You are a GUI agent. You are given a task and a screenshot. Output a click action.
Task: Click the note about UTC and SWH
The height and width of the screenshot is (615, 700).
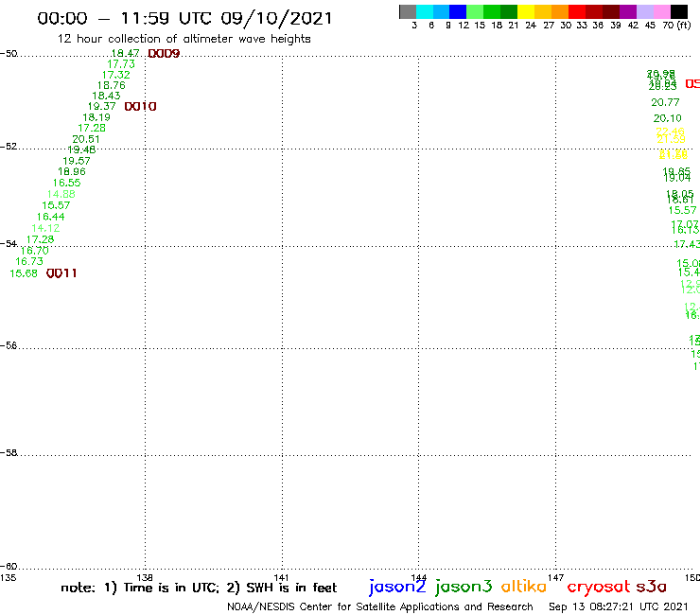(199, 588)
